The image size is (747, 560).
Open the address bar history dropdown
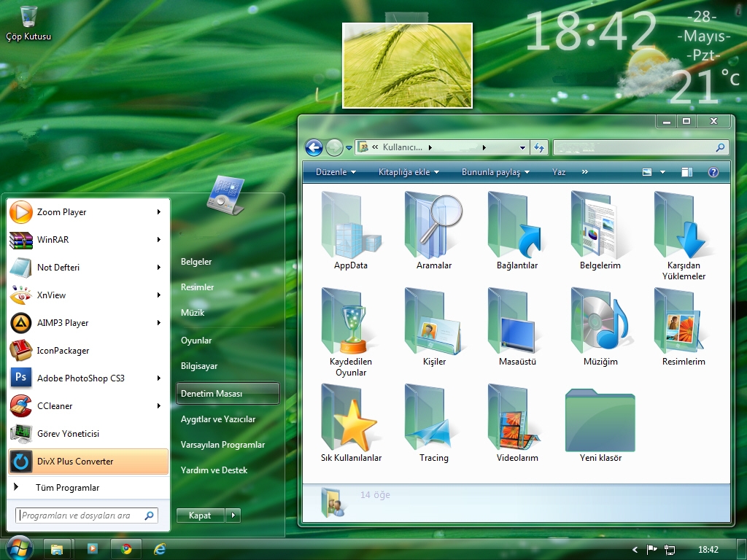[522, 147]
